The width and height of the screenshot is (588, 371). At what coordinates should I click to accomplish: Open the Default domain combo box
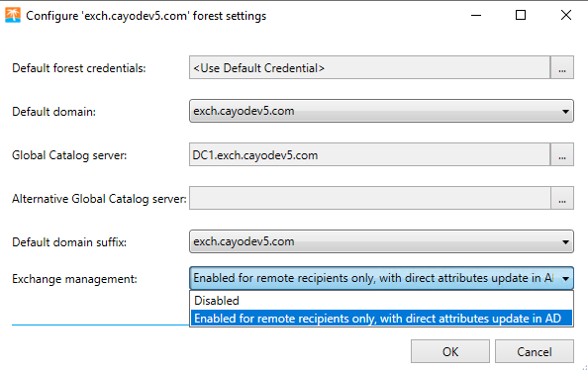[x=381, y=111]
